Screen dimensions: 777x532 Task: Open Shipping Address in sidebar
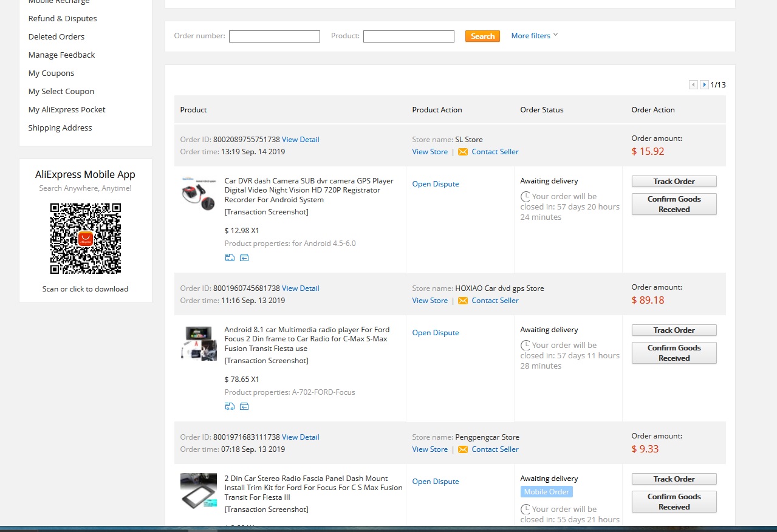pos(60,128)
